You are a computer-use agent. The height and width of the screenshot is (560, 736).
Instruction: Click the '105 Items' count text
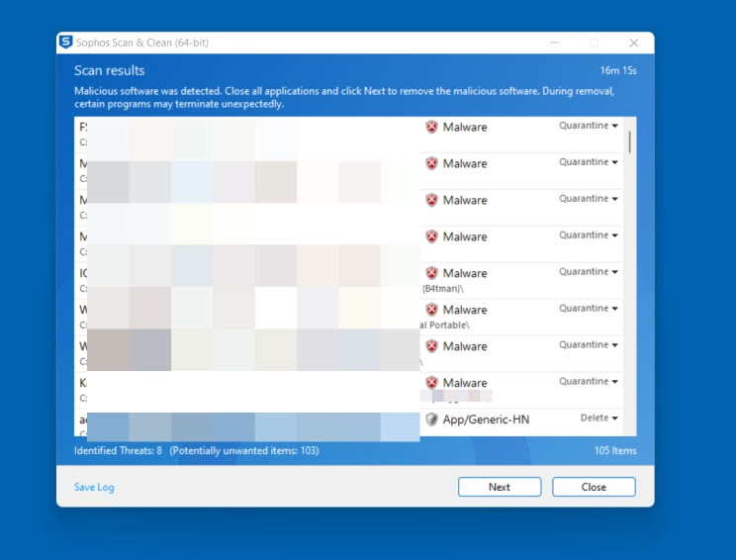[x=615, y=450]
